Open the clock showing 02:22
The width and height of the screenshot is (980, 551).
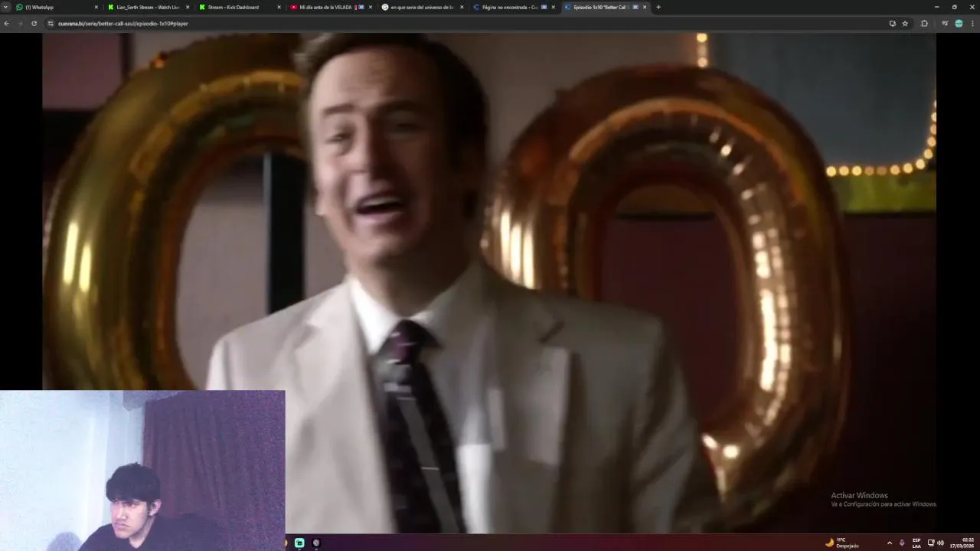pyautogui.click(x=963, y=543)
